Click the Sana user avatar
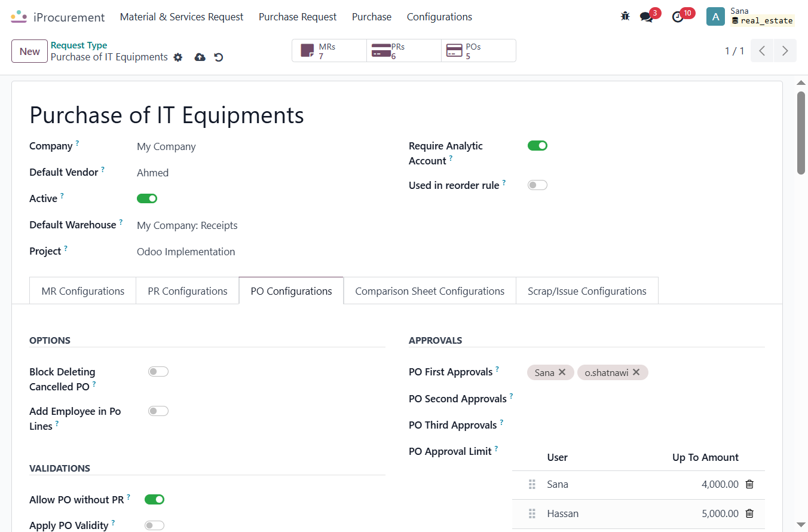The height and width of the screenshot is (532, 808). [x=715, y=17]
